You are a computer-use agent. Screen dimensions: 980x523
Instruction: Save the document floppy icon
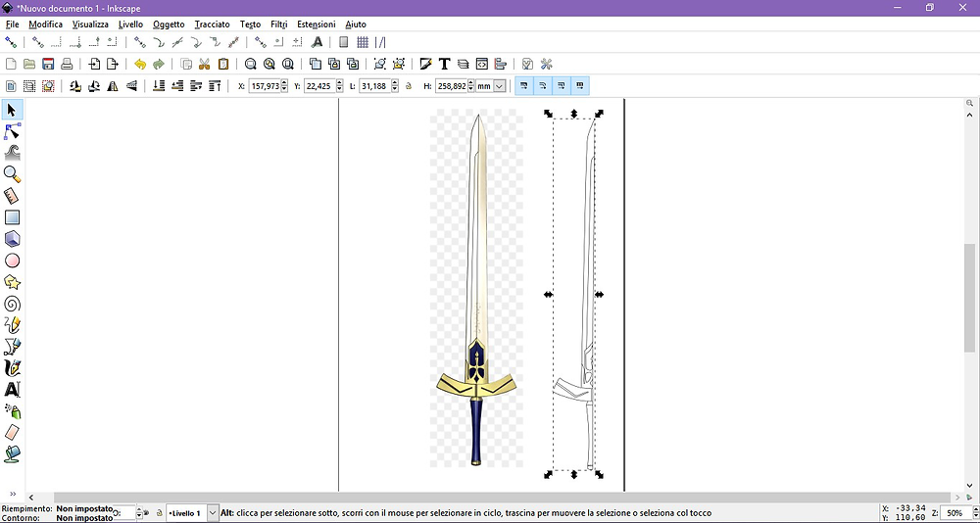[x=48, y=64]
